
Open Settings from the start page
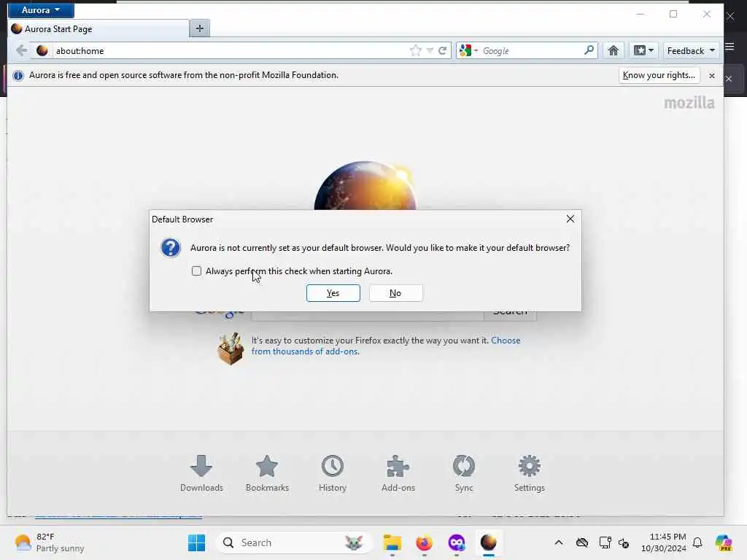click(x=530, y=473)
